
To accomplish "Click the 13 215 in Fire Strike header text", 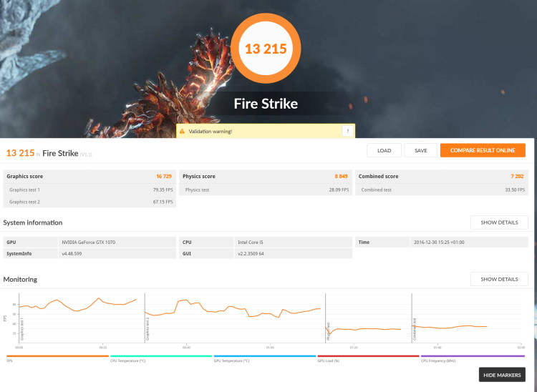I will 49,153.
